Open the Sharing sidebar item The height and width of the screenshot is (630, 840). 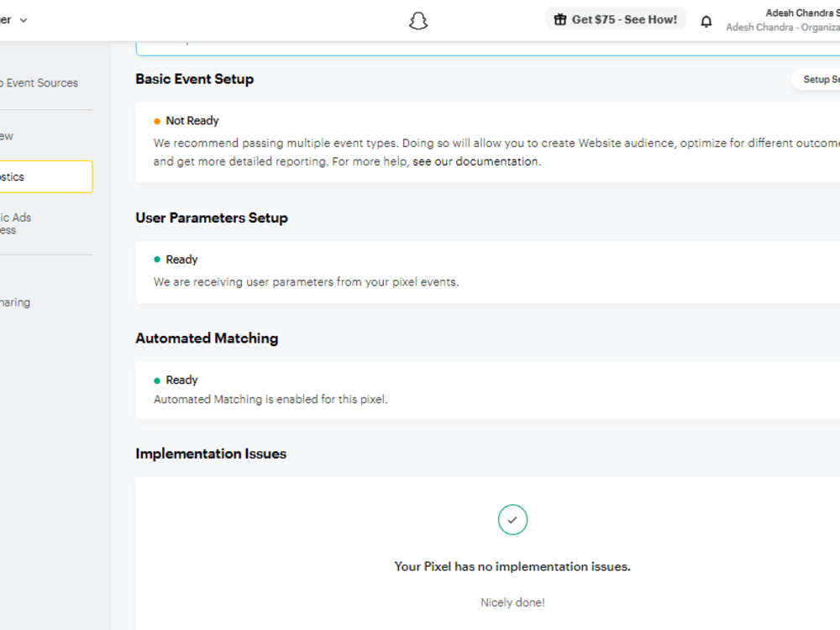(x=15, y=302)
